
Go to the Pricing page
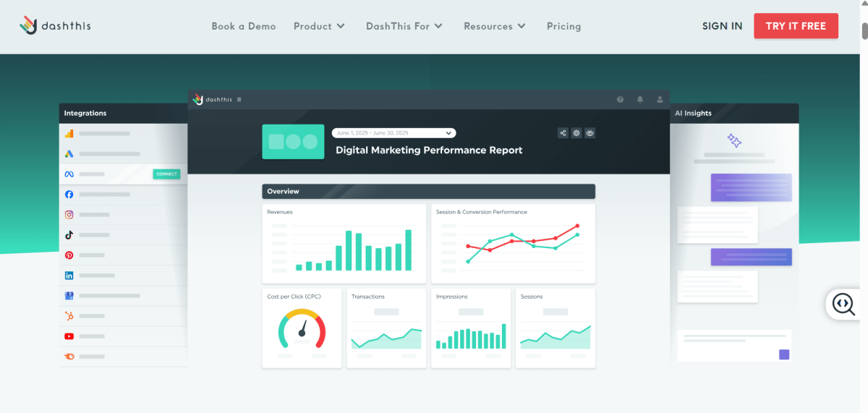tap(564, 26)
